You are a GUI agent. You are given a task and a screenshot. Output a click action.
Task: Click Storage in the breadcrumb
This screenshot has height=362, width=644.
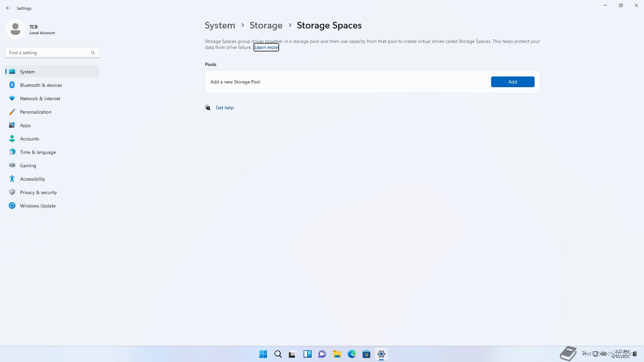(266, 25)
